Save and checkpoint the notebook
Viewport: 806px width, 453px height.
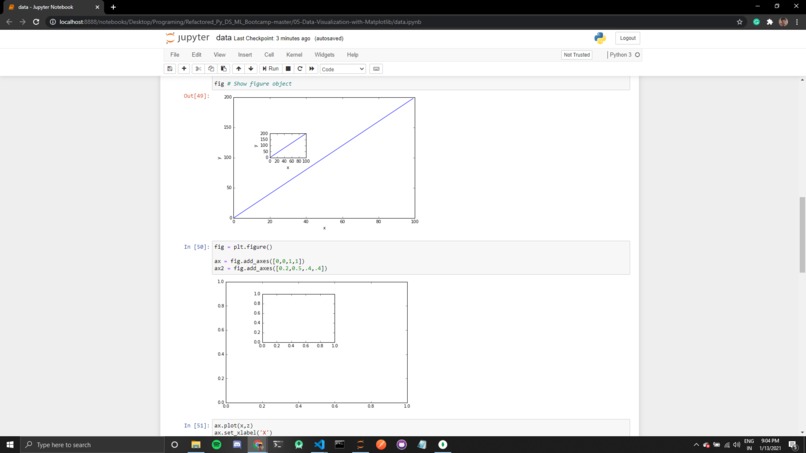[x=170, y=69]
